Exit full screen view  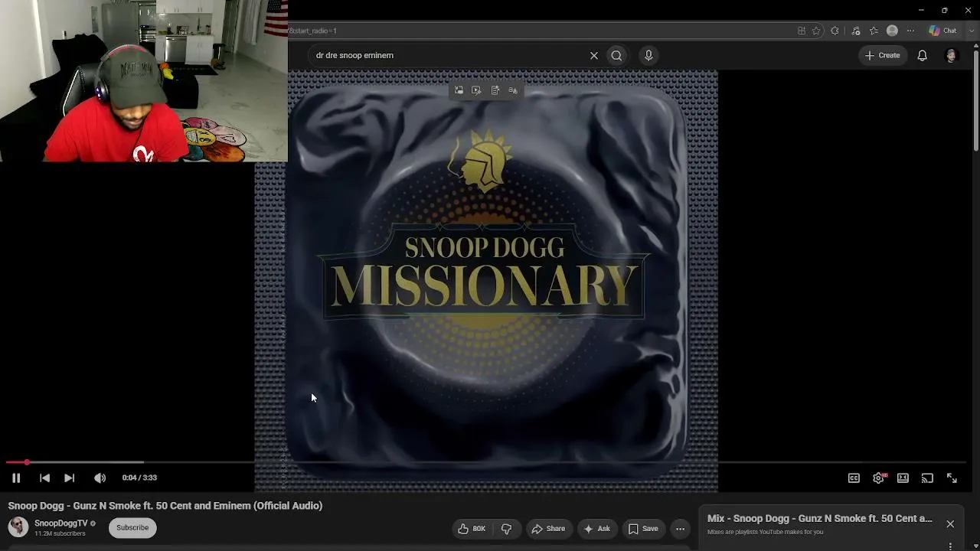coord(952,478)
